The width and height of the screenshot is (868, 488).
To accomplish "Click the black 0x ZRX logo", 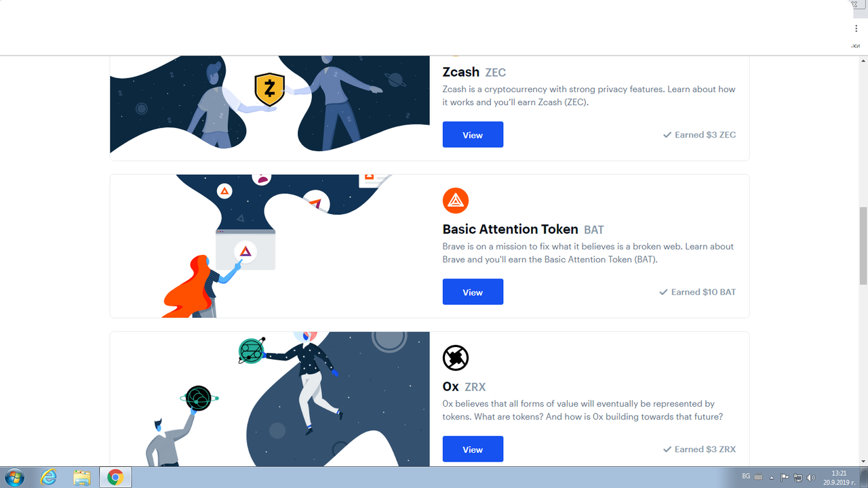I will click(456, 358).
